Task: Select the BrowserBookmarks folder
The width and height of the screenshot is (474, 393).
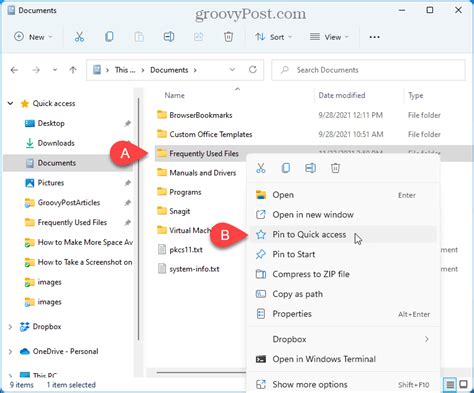Action: point(201,115)
